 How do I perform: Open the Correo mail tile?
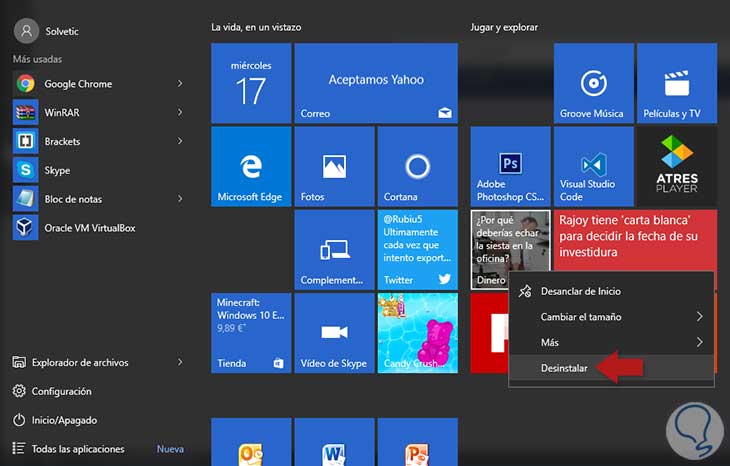click(376, 83)
